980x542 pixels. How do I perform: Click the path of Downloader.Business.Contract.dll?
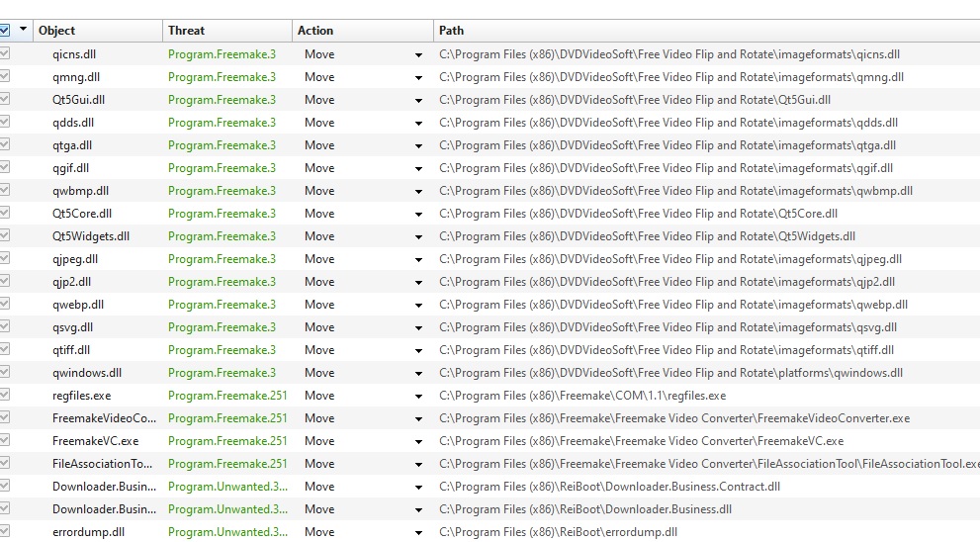point(609,487)
